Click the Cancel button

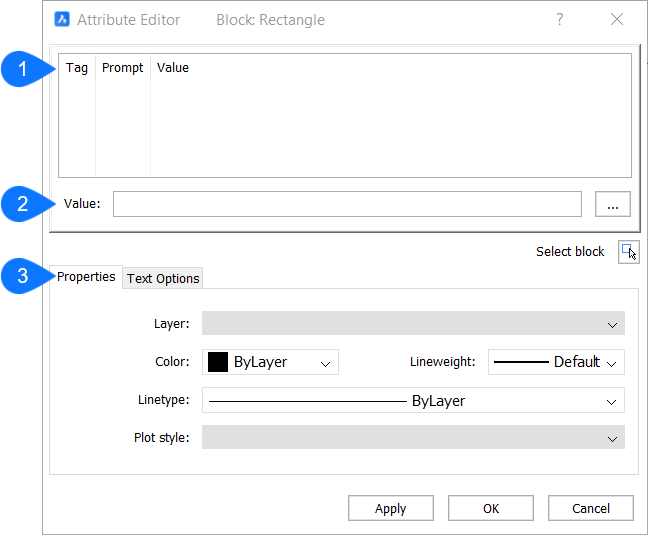pyautogui.click(x=590, y=508)
